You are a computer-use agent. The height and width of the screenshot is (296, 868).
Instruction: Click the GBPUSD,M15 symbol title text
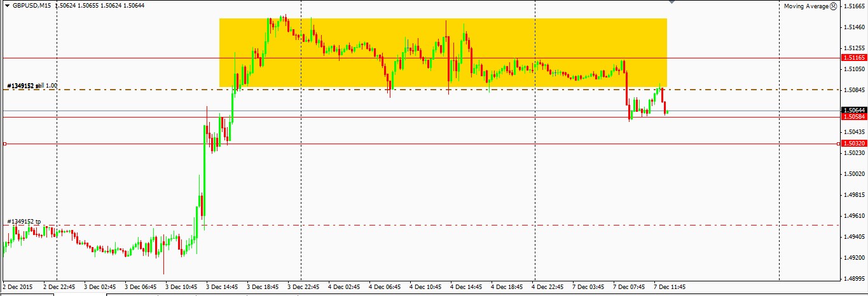tap(32, 6)
